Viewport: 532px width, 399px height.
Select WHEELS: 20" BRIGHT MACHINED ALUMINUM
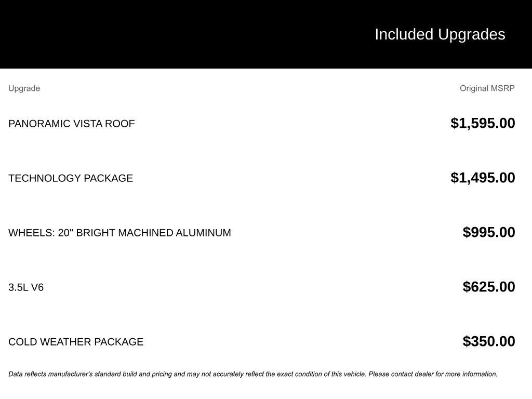tap(120, 233)
